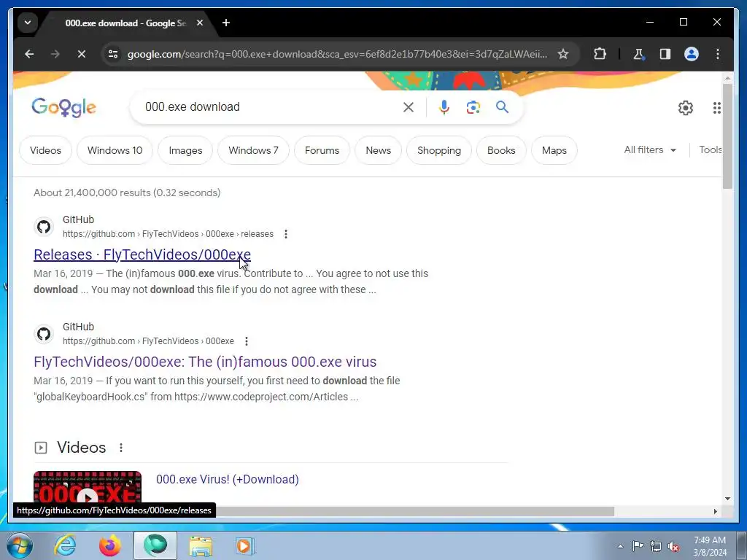Open Windows Media Player from taskbar
Viewport: 747px width, 560px height.
(245, 545)
